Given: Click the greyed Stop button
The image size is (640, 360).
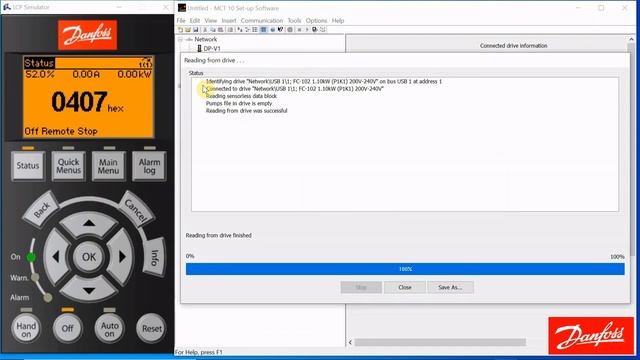Looking at the screenshot, I should coord(361,287).
